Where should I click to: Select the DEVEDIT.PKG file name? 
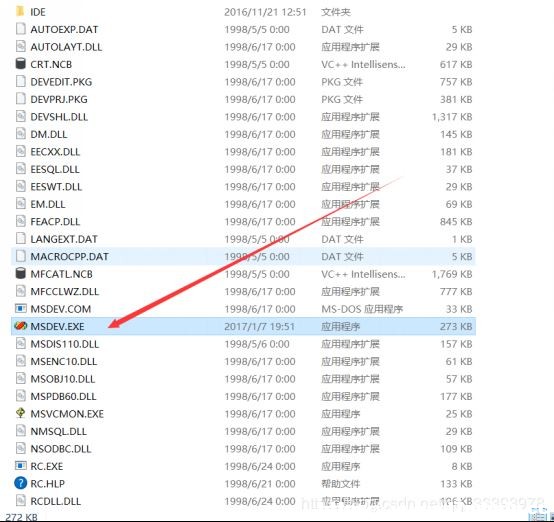pos(61,82)
